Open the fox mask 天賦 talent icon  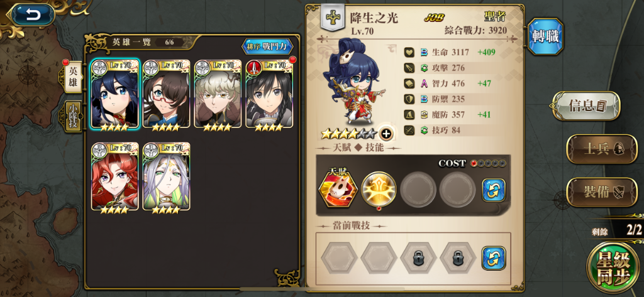tap(338, 188)
